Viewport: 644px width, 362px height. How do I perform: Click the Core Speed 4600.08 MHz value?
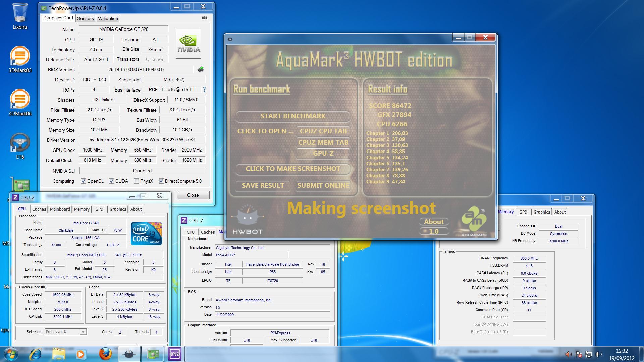tap(63, 295)
